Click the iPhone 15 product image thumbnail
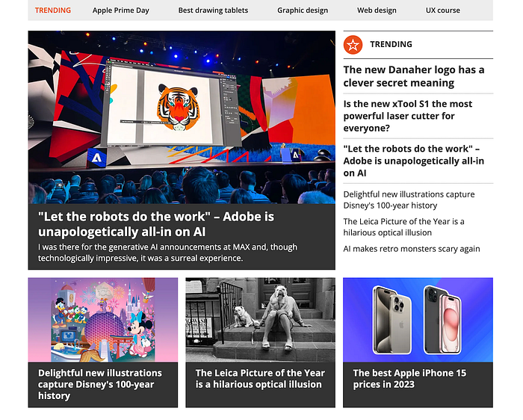 point(418,320)
